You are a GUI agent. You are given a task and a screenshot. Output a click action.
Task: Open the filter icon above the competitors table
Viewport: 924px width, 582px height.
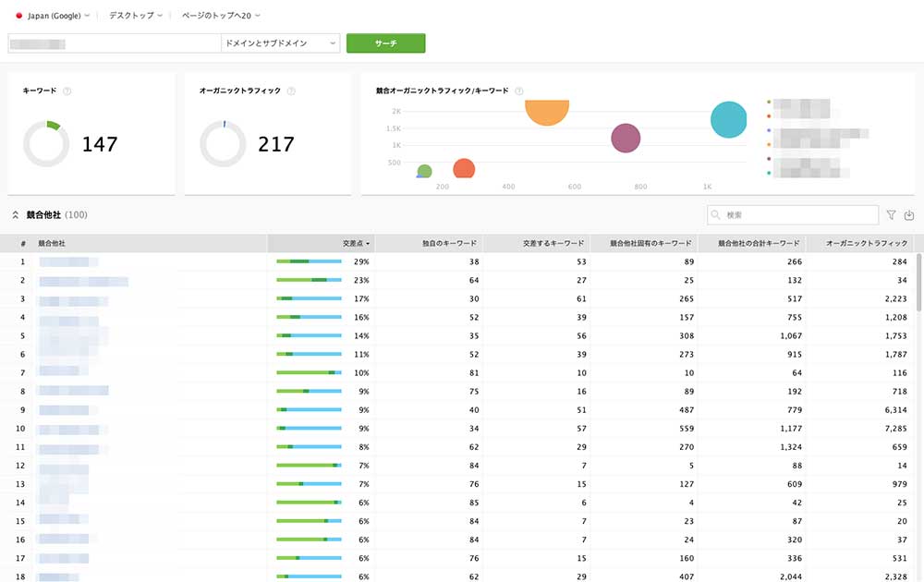coord(891,214)
